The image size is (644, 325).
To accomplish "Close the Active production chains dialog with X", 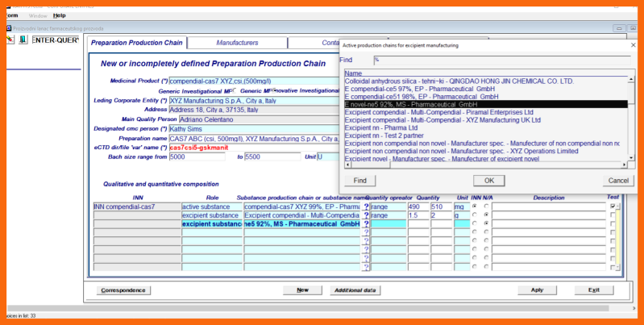I will pyautogui.click(x=632, y=45).
